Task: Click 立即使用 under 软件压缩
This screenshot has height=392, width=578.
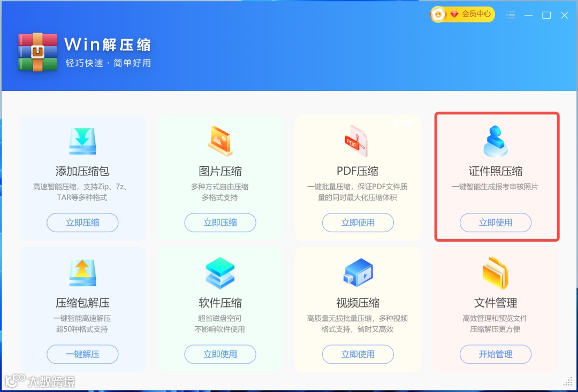Action: pyautogui.click(x=220, y=354)
